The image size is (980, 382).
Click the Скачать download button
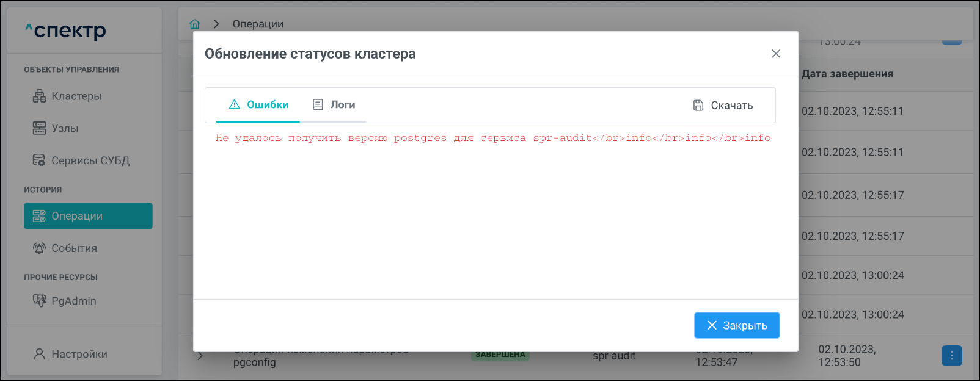tap(731, 106)
